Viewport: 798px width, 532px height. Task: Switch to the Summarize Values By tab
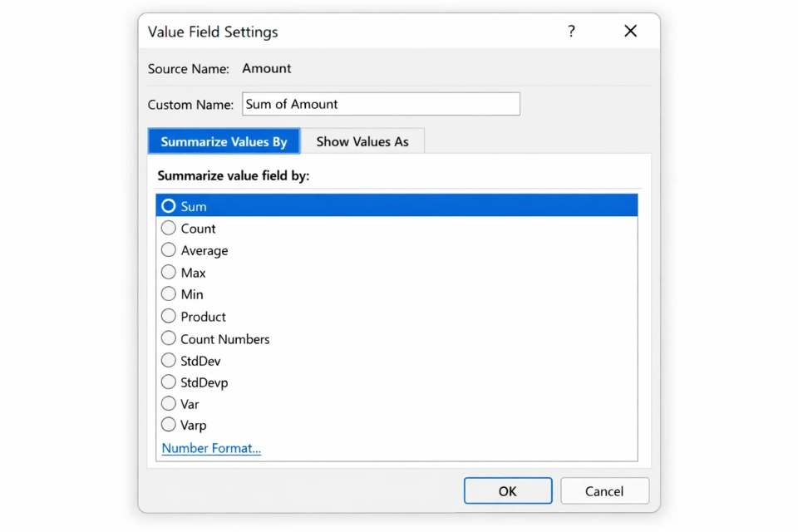pyautogui.click(x=223, y=141)
